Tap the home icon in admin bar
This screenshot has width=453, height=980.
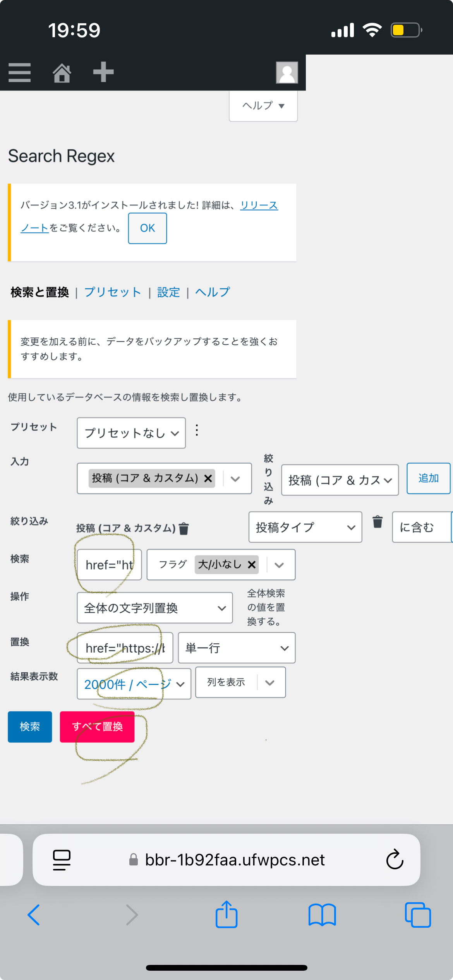click(x=62, y=72)
